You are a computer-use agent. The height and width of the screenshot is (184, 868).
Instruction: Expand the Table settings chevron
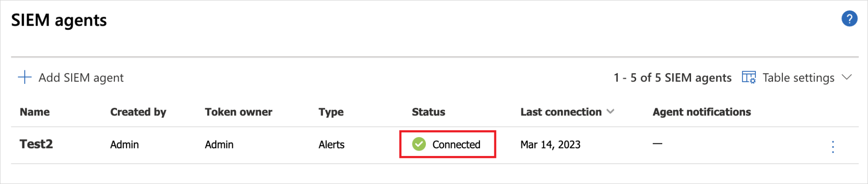pyautogui.click(x=846, y=77)
